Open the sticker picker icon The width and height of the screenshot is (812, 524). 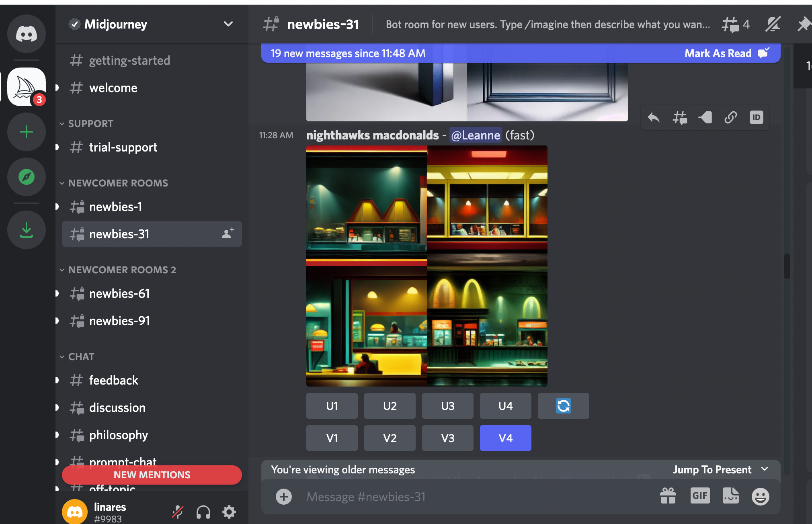pyautogui.click(x=730, y=496)
